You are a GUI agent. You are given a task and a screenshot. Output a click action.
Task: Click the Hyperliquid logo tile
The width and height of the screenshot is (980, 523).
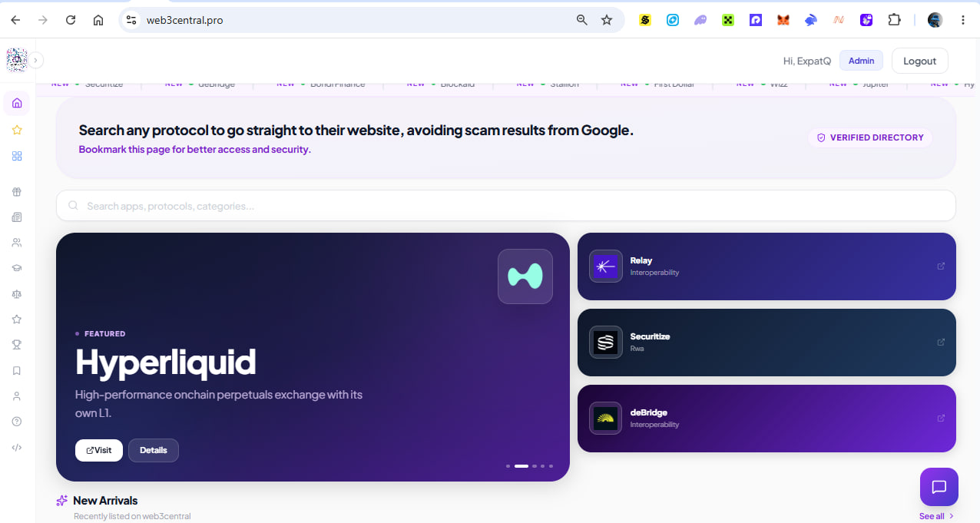click(x=525, y=276)
